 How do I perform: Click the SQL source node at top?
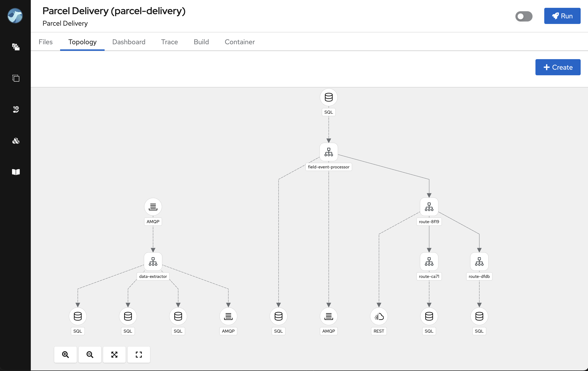point(329,98)
